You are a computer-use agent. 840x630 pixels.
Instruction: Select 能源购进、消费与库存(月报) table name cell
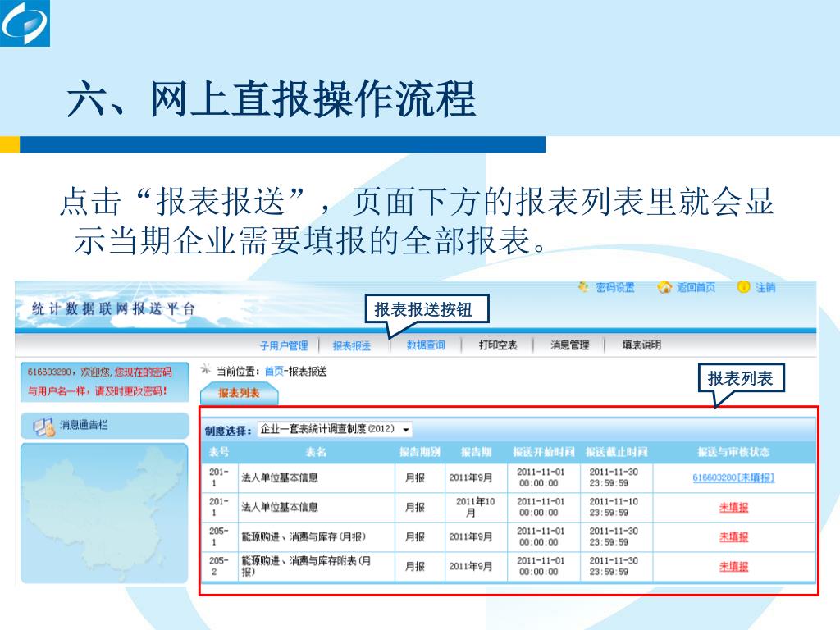(x=316, y=536)
